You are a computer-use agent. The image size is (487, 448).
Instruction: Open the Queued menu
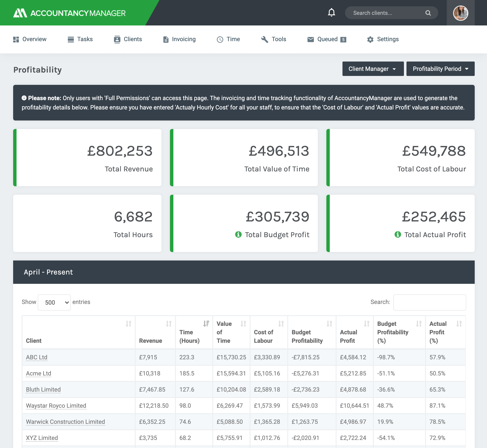click(x=327, y=39)
